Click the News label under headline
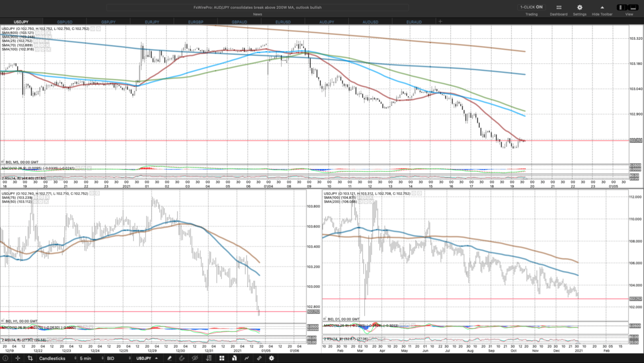The image size is (644, 363). (258, 14)
